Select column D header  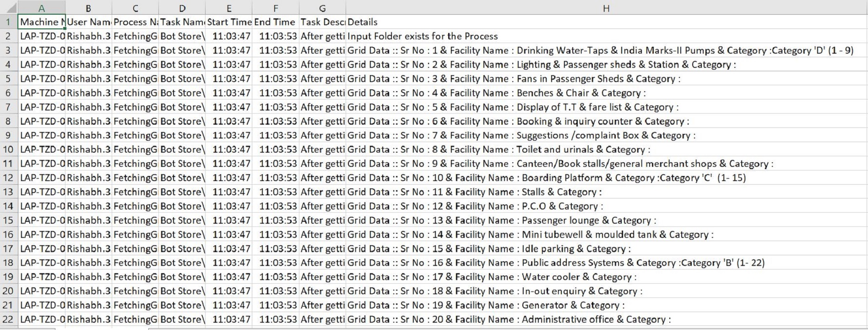[182, 8]
